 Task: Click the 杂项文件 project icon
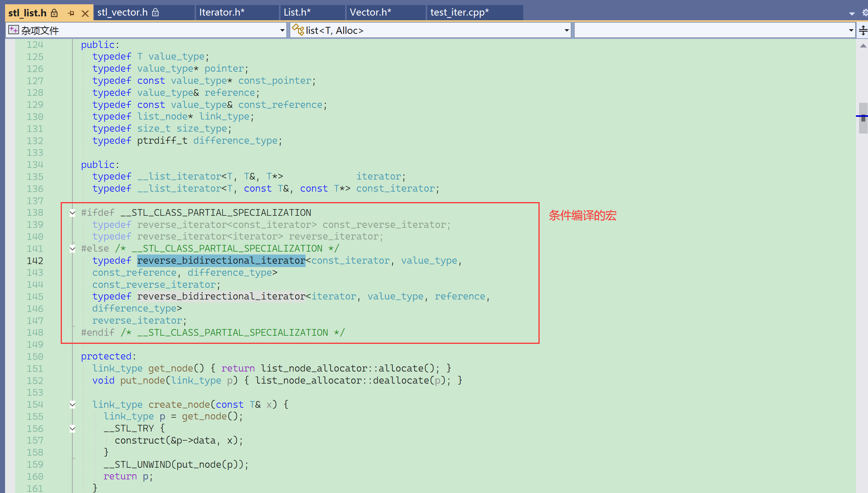point(14,30)
